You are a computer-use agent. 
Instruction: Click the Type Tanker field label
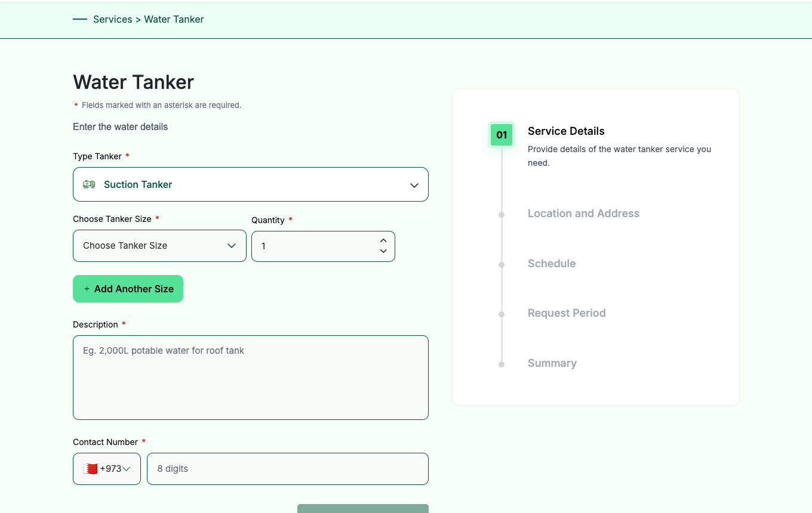tap(97, 156)
